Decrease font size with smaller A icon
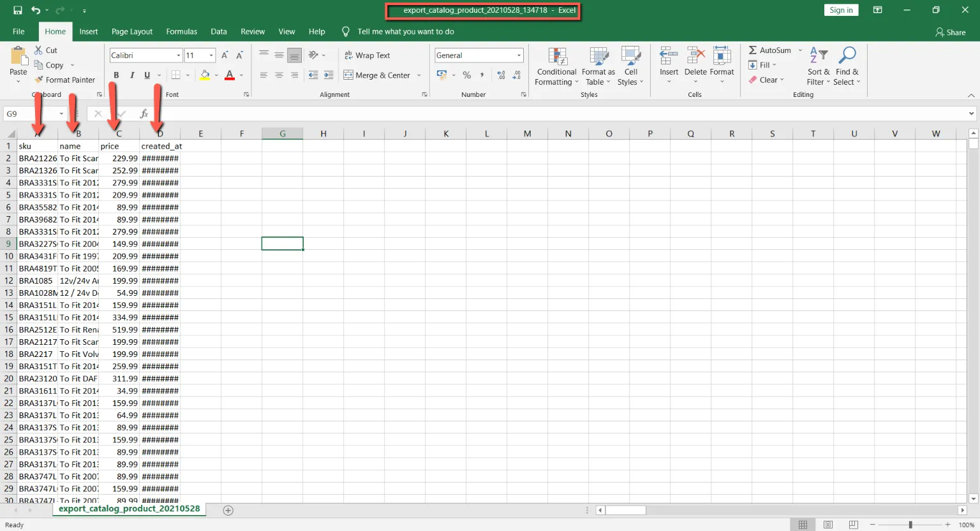Image resolution: width=980 pixels, height=531 pixels. pyautogui.click(x=240, y=55)
